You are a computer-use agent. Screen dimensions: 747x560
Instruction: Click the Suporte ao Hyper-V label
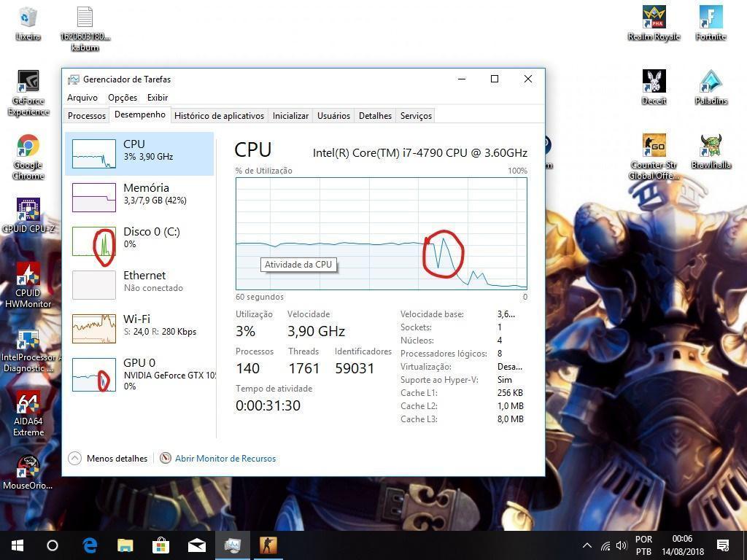[x=439, y=380]
